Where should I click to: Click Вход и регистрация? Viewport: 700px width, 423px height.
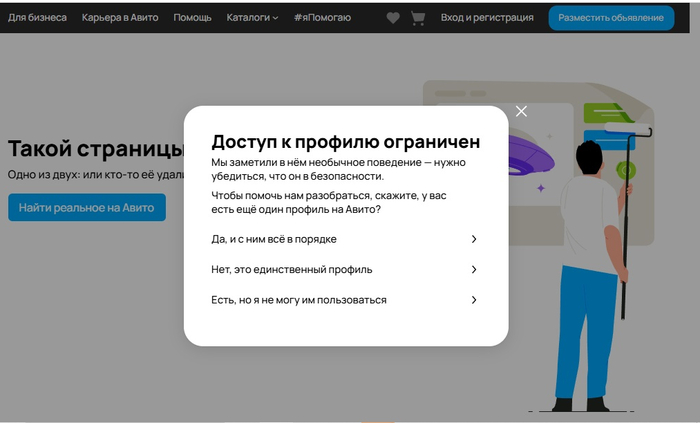click(487, 17)
